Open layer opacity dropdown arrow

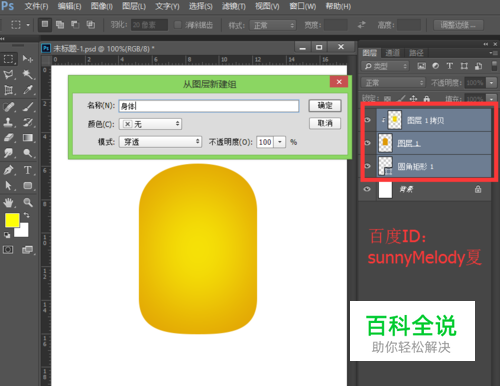(491, 82)
